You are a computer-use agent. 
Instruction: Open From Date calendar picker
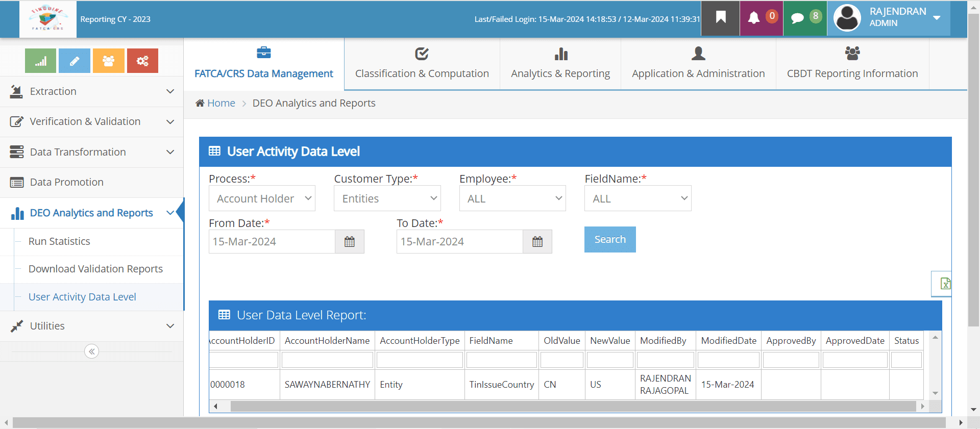pos(350,242)
